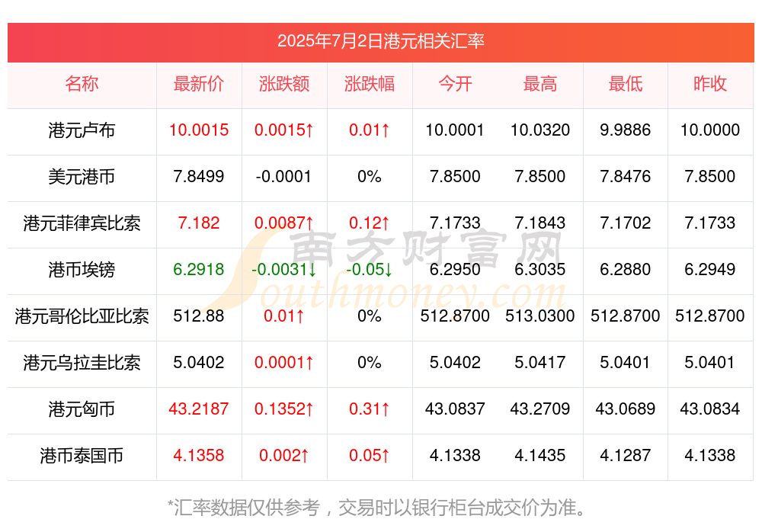Click the 港元卢布 row name

click(x=82, y=130)
